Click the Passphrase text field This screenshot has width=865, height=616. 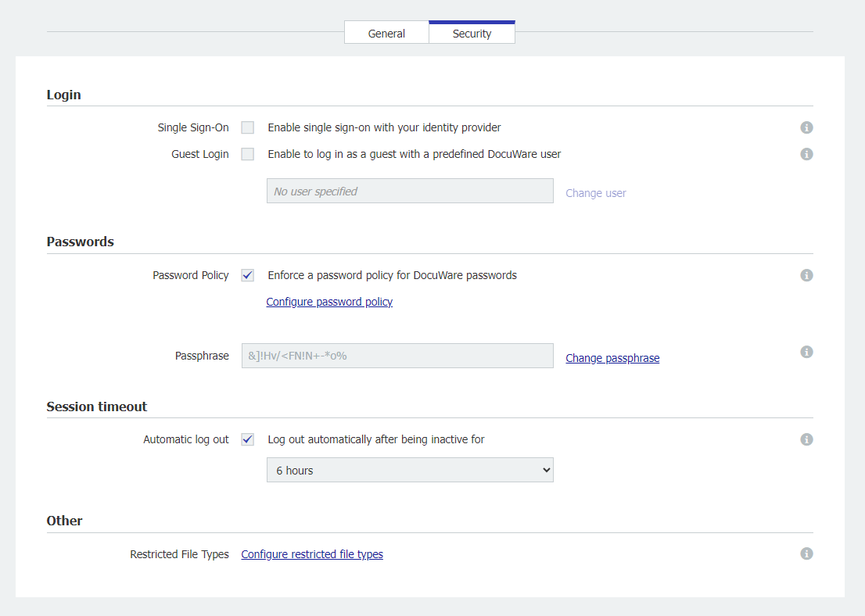pos(397,356)
